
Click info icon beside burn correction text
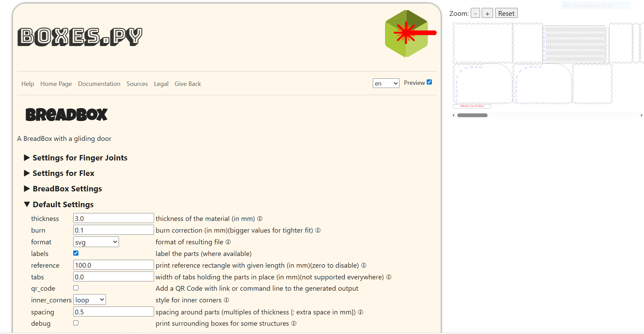(x=318, y=231)
